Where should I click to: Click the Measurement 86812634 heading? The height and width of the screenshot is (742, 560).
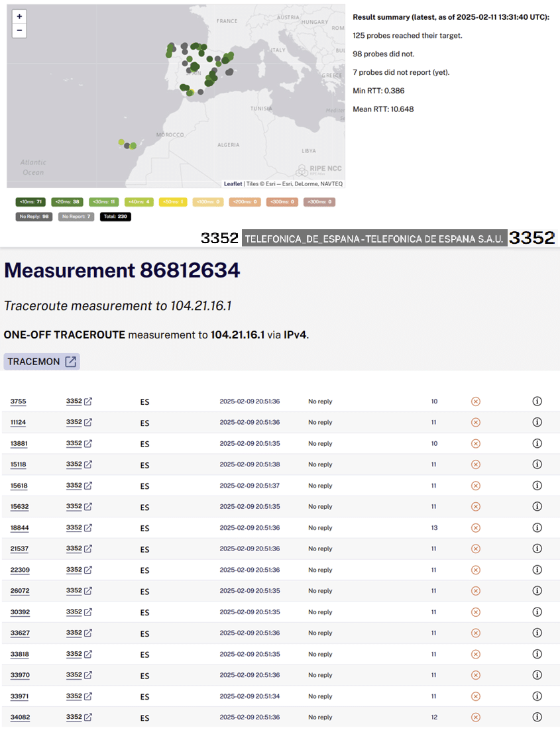[122, 270]
